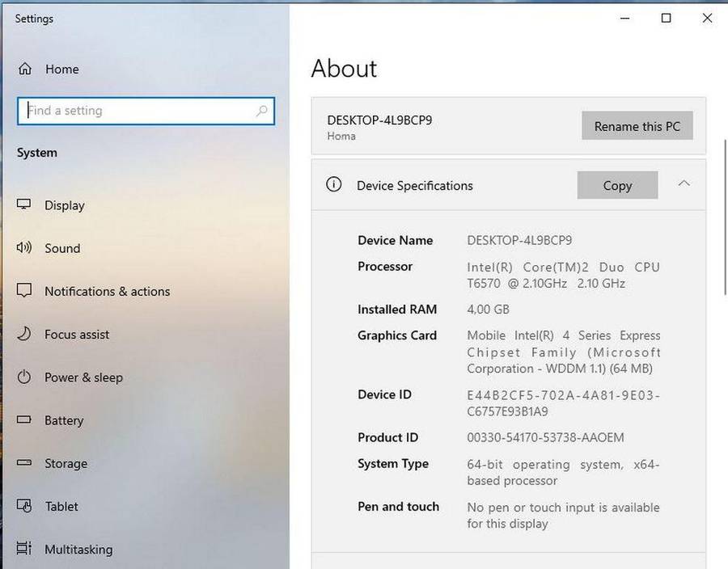Open Multitasking settings from the sidebar

coord(78,550)
